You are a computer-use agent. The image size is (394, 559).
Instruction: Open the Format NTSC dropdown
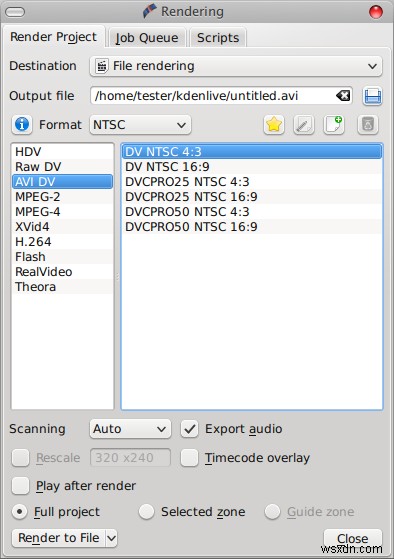point(140,125)
